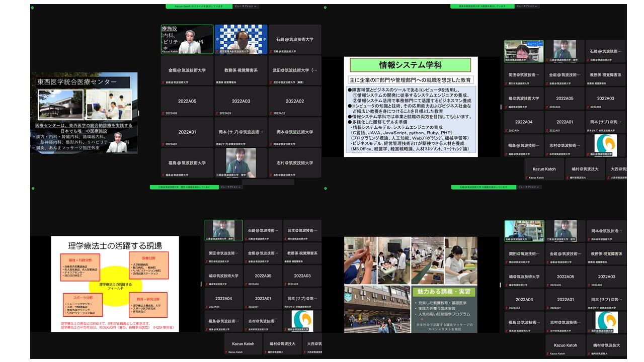The height and width of the screenshot is (362, 644).
Task: Select 2022A02 tile in top-left window
Action: point(295,101)
